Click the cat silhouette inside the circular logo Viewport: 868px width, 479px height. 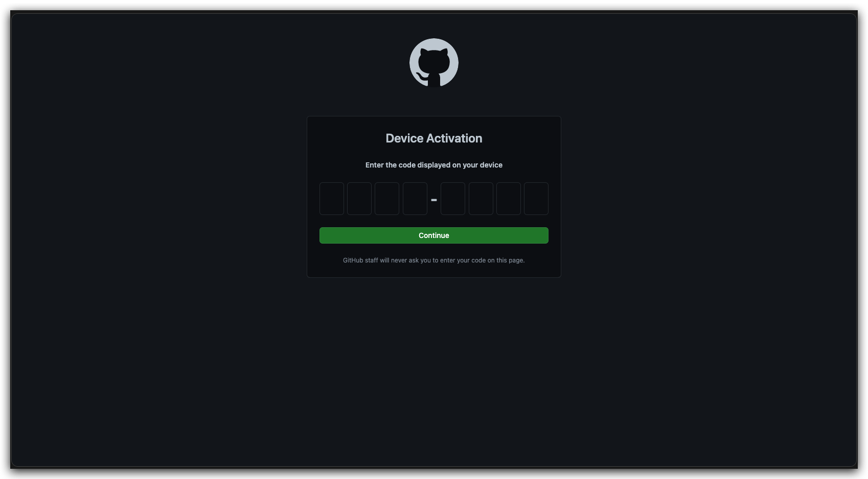tap(433, 66)
